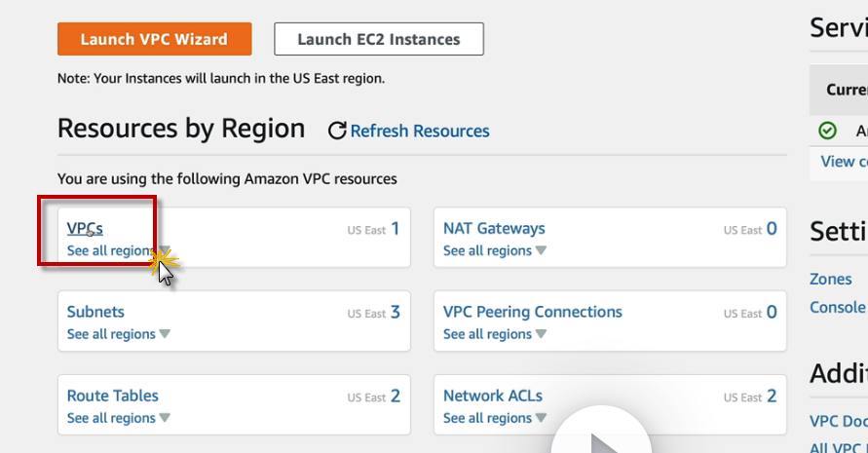Viewport: 868px width, 453px height.
Task: Click the Launch VPC Wizard button
Action: [x=154, y=40]
